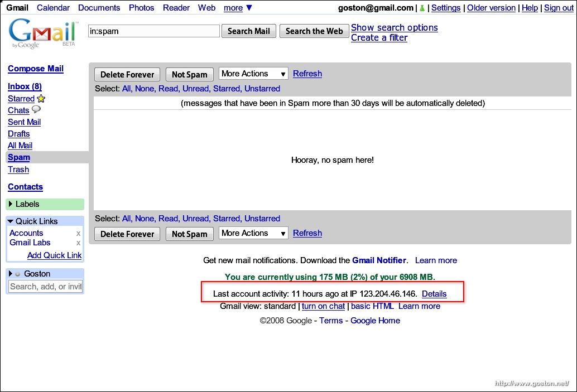This screenshot has height=392, width=577.
Task: Click Create a filter link
Action: [x=379, y=37]
